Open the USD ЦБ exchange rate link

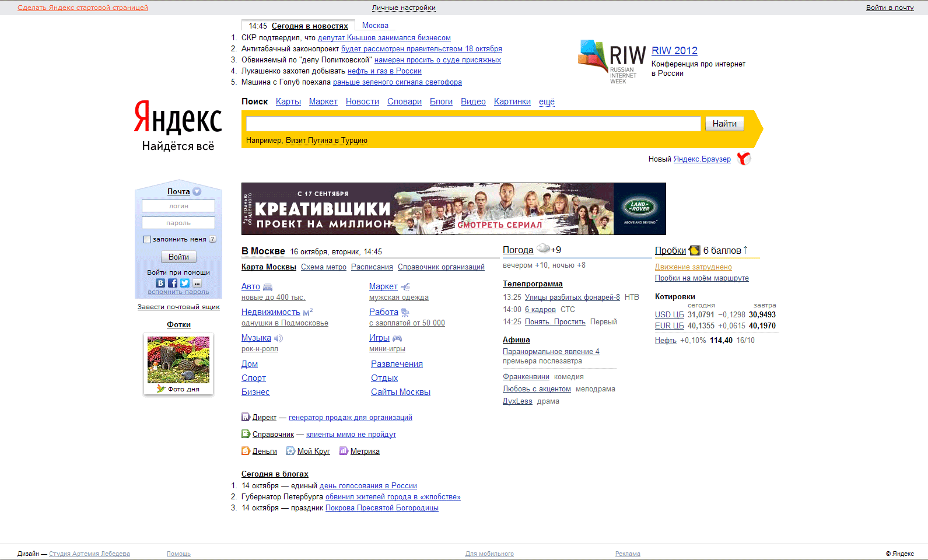669,315
